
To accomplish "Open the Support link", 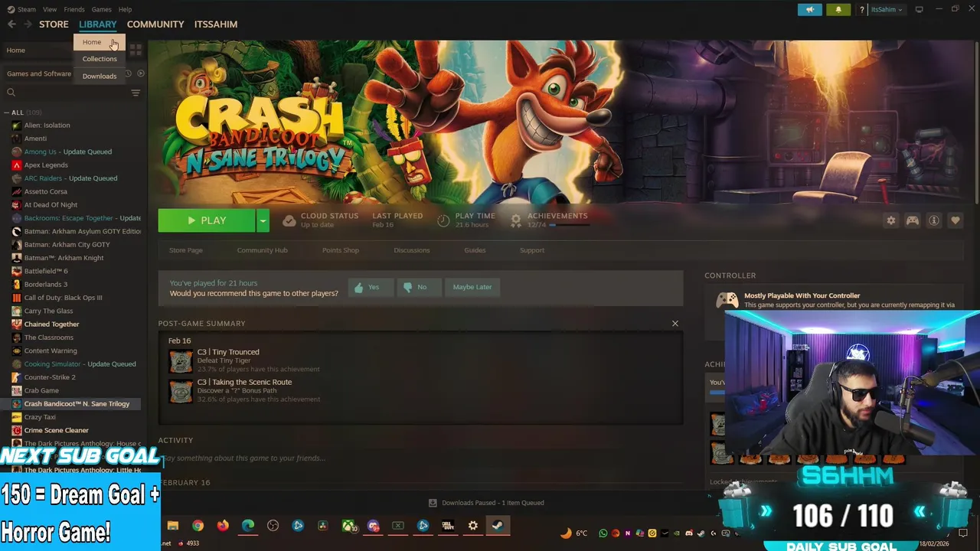I will pos(532,250).
